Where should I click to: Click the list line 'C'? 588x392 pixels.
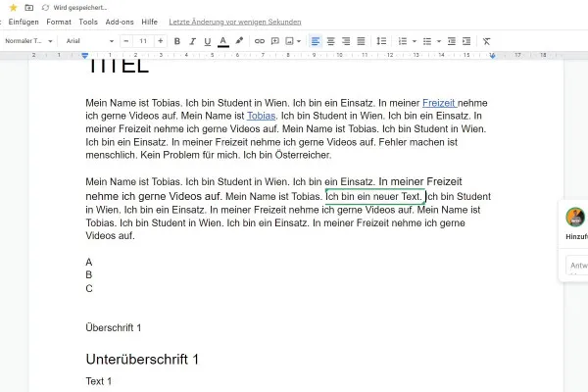(x=89, y=288)
